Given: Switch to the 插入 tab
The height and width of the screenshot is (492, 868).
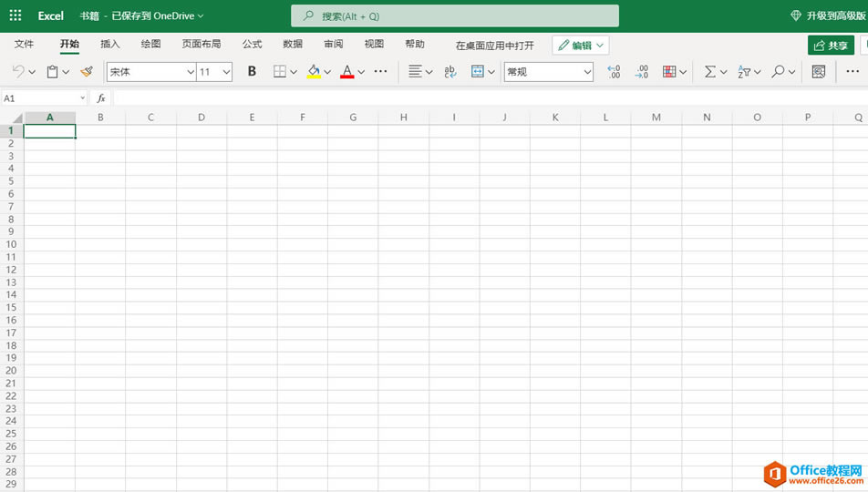Looking at the screenshot, I should [109, 45].
